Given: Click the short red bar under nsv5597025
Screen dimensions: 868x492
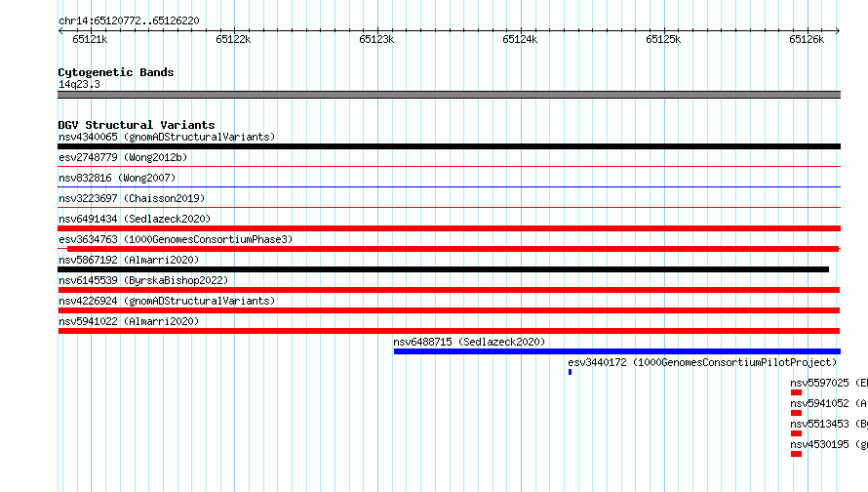Looking at the screenshot, I should tap(796, 392).
